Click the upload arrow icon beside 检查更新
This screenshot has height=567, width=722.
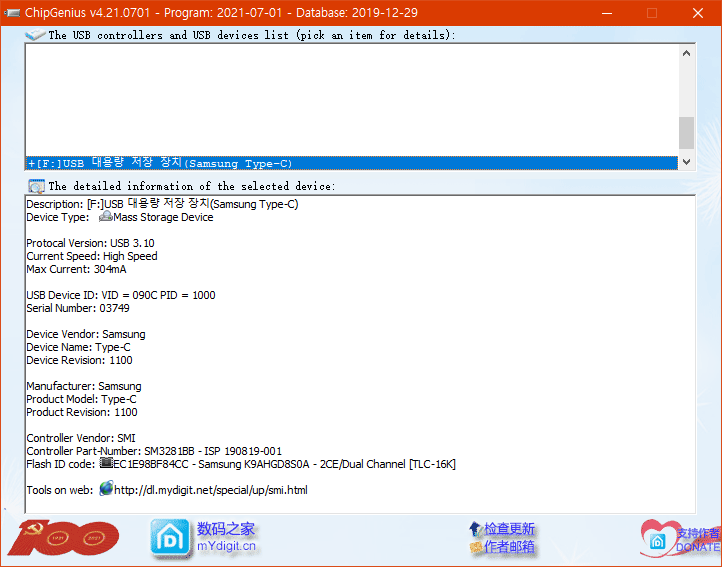[476, 529]
